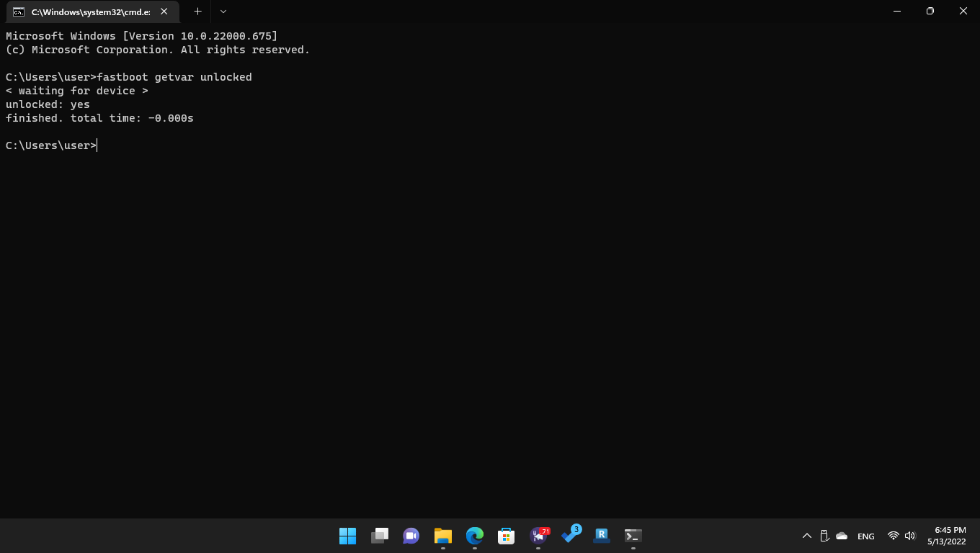Open the blue R app in taskbar

[x=602, y=536]
